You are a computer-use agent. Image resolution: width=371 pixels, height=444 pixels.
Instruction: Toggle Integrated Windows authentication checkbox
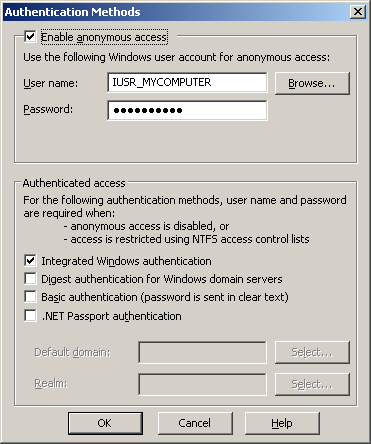(30, 260)
